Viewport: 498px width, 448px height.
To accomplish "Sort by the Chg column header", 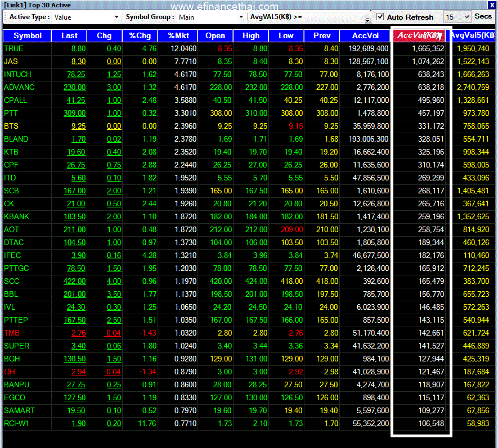I will (x=104, y=35).
